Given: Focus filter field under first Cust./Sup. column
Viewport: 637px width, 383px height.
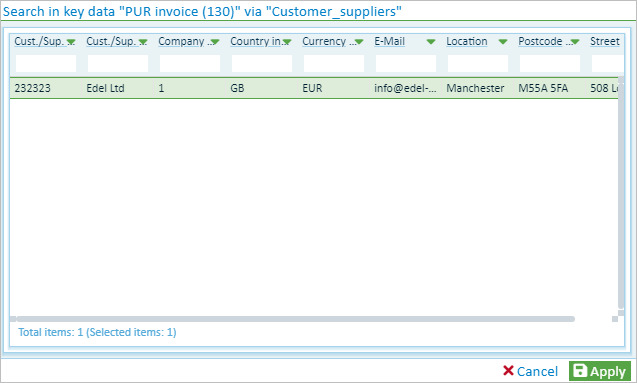Looking at the screenshot, I should [46, 64].
